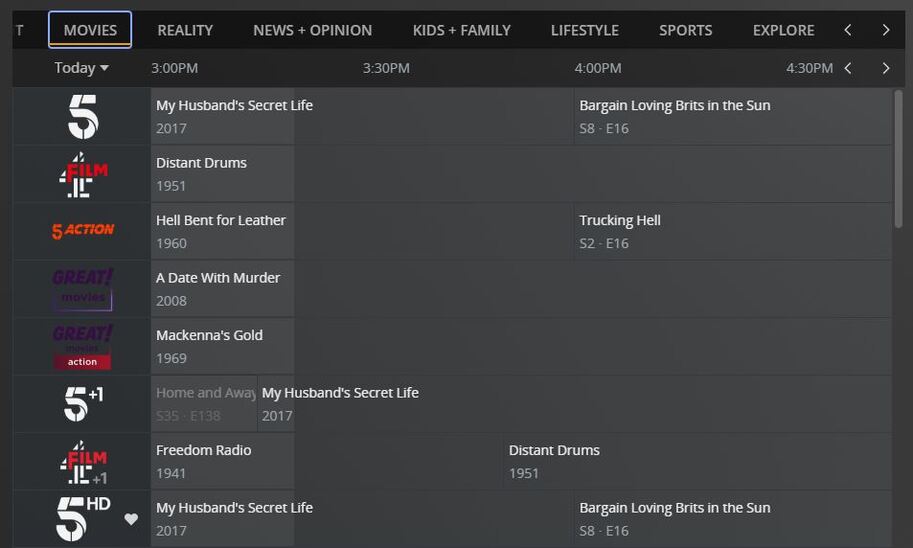The height and width of the screenshot is (548, 913).
Task: Select the Great! Movies Action logo
Action: 82,346
